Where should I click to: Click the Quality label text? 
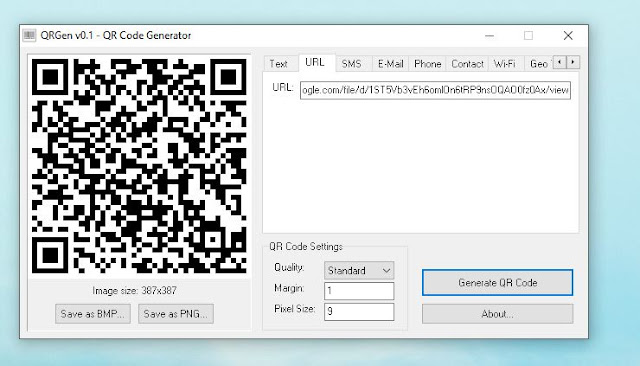(x=289, y=267)
